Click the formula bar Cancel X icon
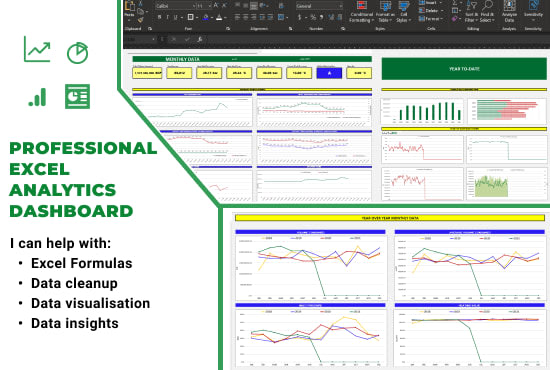Screen dimensions: 550x370 point(174,39)
